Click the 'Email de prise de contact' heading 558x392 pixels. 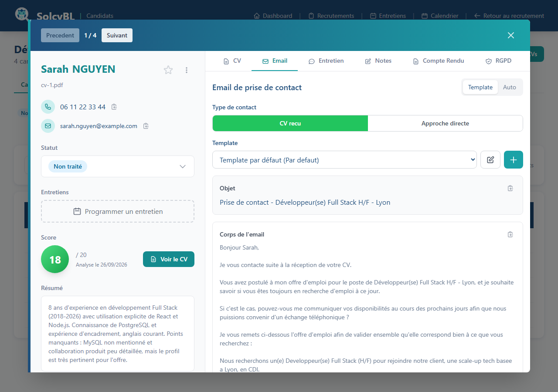pyautogui.click(x=257, y=87)
